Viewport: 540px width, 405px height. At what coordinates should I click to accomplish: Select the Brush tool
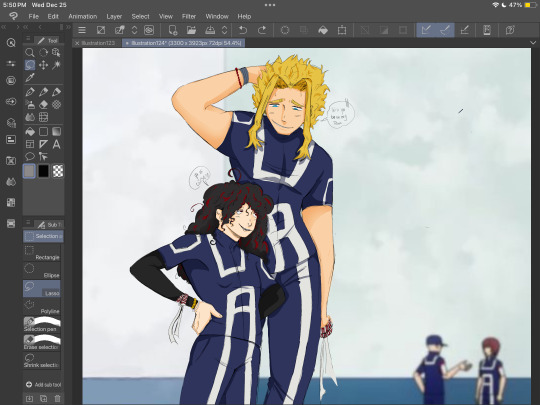point(56,92)
